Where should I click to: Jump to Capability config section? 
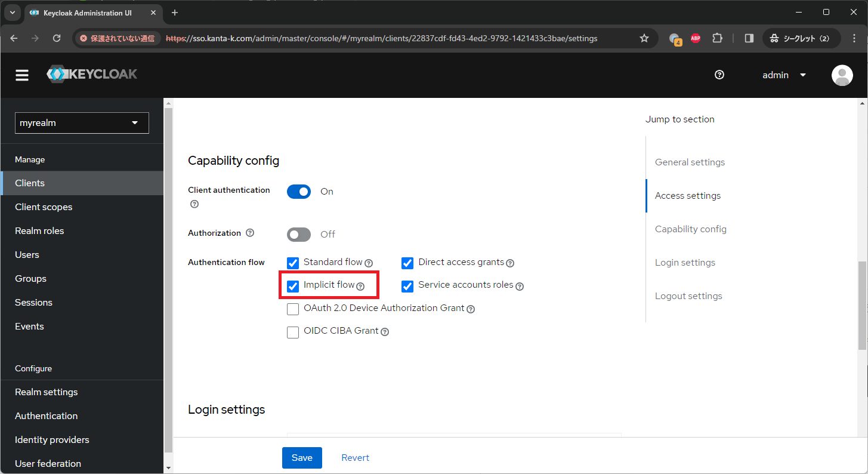[x=691, y=229]
